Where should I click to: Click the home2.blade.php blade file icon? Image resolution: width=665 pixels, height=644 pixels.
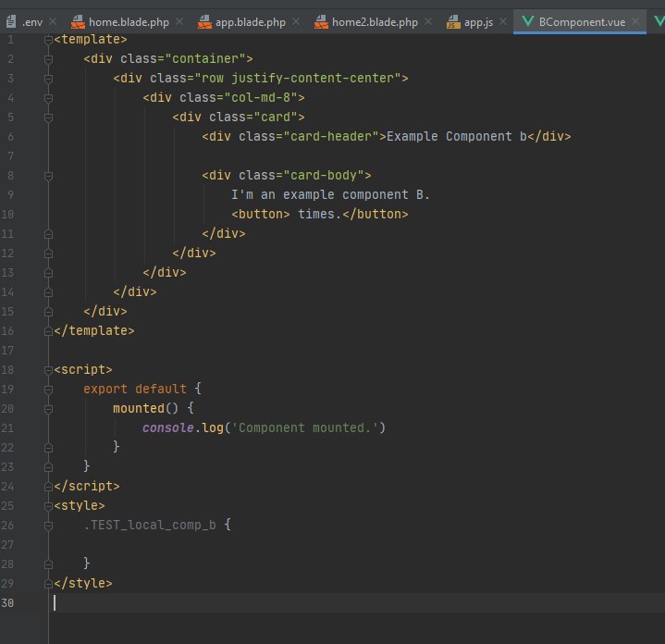coord(321,22)
